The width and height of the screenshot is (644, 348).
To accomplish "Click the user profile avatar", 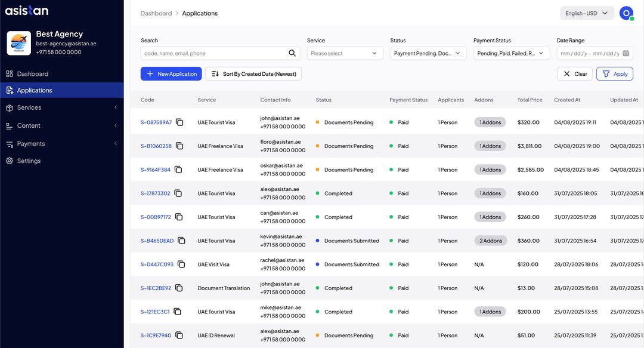I will (x=626, y=13).
